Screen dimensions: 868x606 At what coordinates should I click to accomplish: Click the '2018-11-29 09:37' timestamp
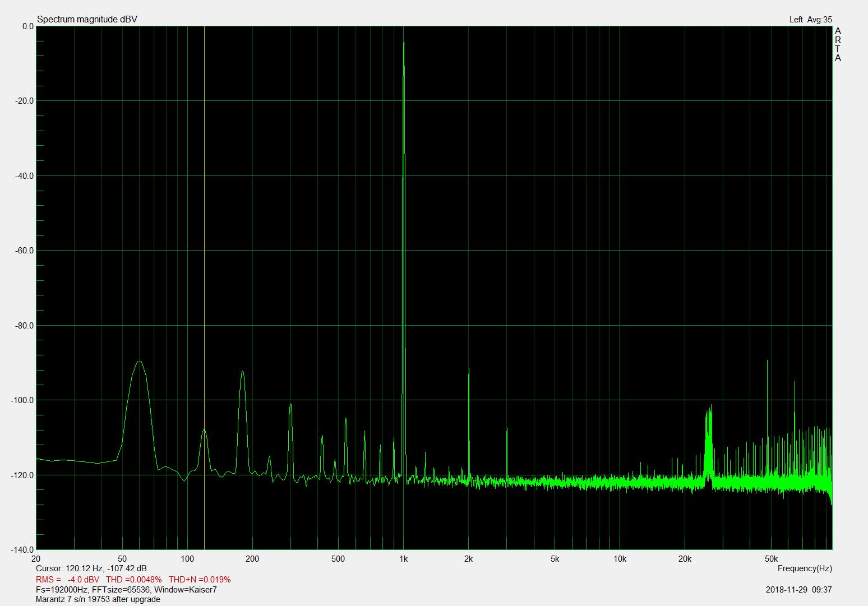(798, 590)
